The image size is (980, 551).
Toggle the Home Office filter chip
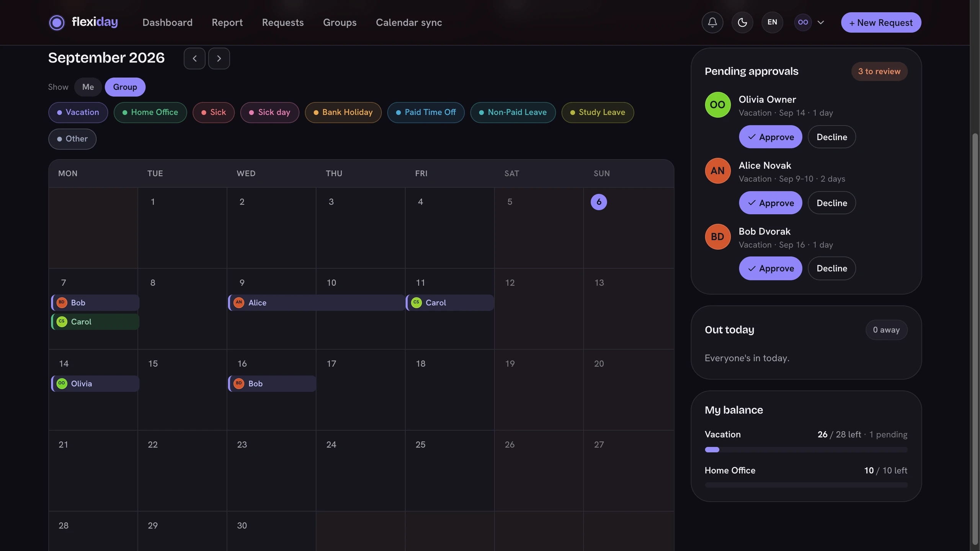coord(150,112)
